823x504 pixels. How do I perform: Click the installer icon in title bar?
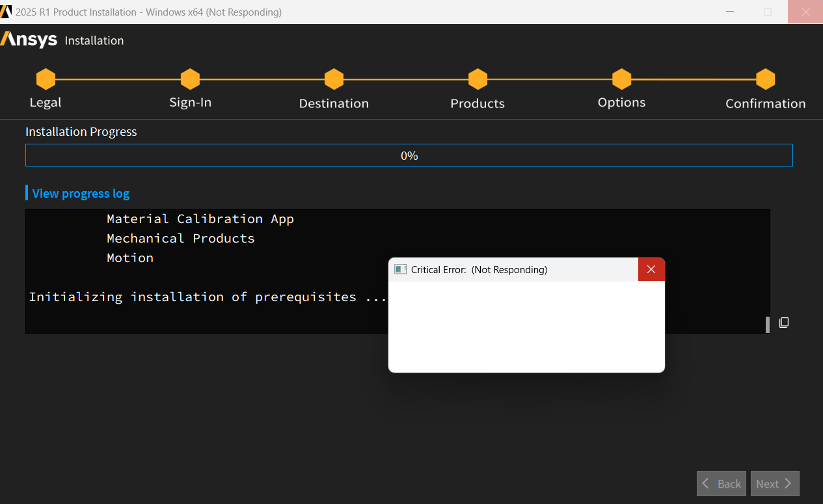7,12
